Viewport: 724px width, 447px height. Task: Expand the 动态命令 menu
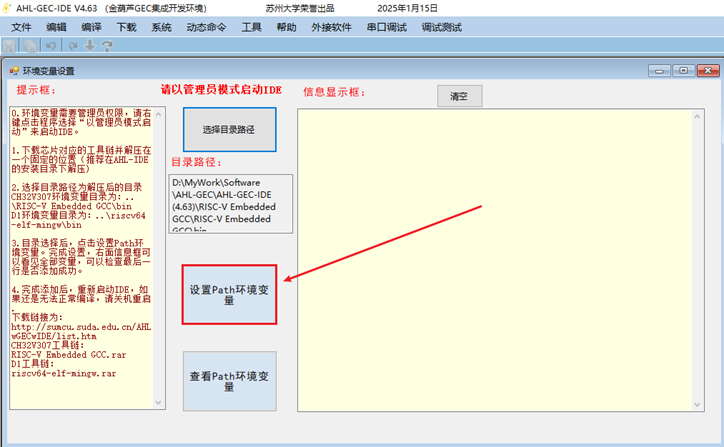(x=206, y=27)
